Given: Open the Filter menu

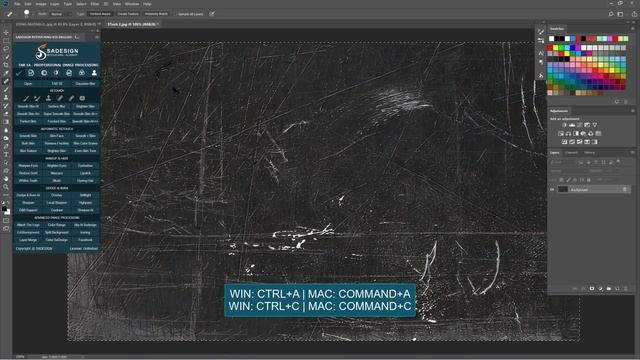Looking at the screenshot, I should (x=95, y=4).
